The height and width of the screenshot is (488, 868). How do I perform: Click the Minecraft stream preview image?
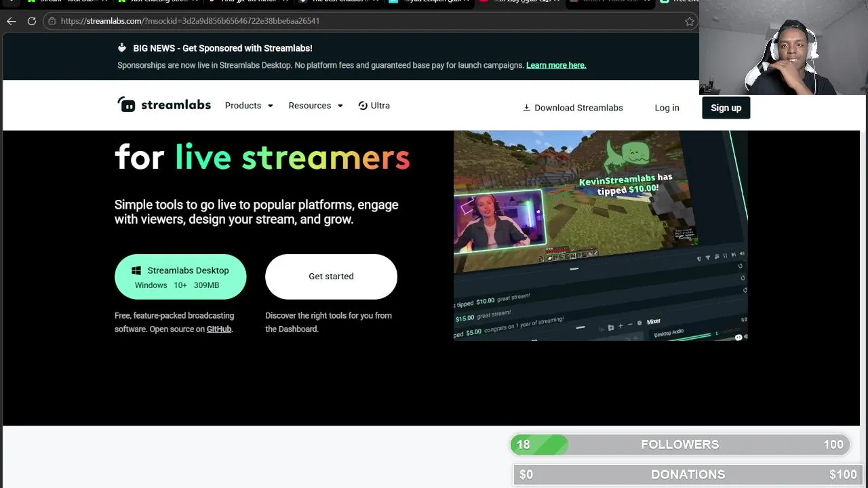pos(600,235)
